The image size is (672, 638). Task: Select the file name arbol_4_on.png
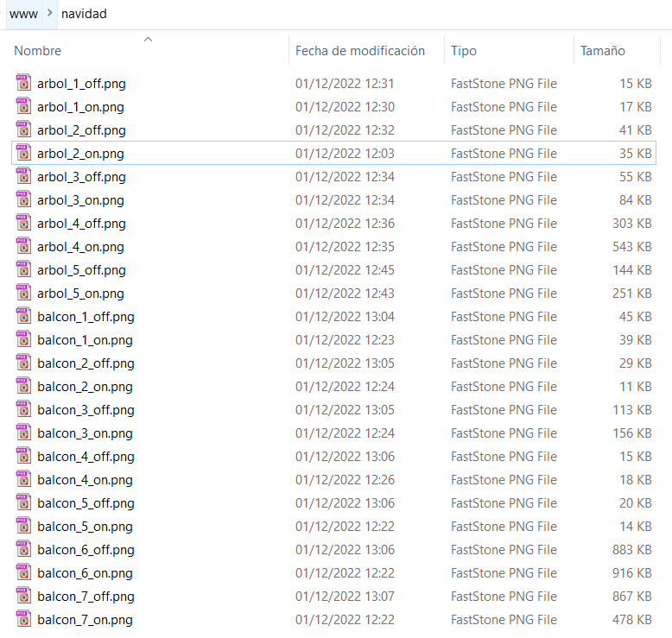(x=80, y=247)
